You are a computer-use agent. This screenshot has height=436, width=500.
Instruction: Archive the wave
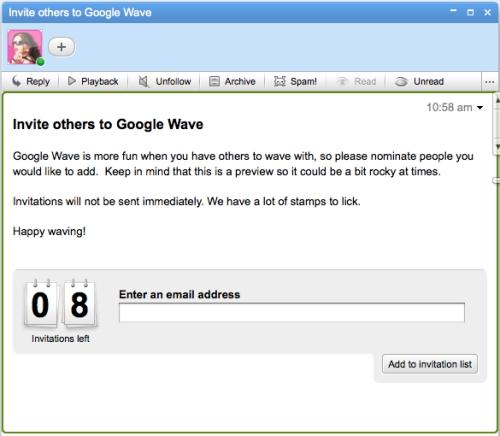click(232, 81)
